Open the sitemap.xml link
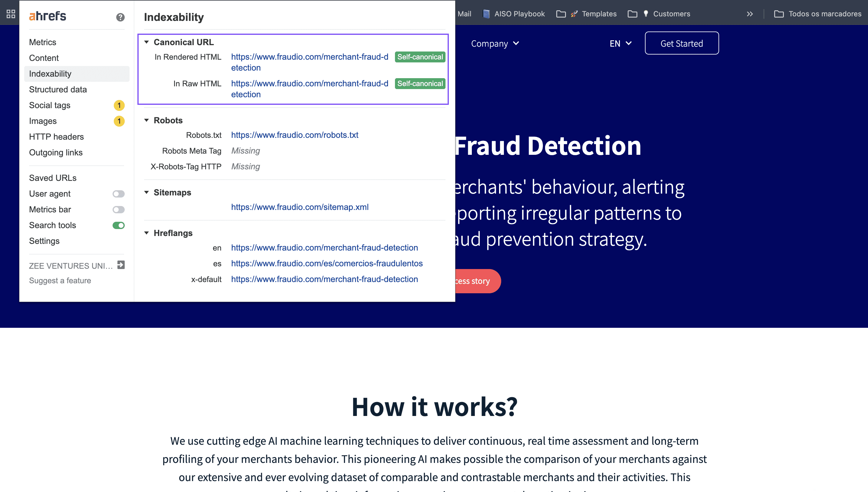The image size is (868, 492). tap(300, 207)
